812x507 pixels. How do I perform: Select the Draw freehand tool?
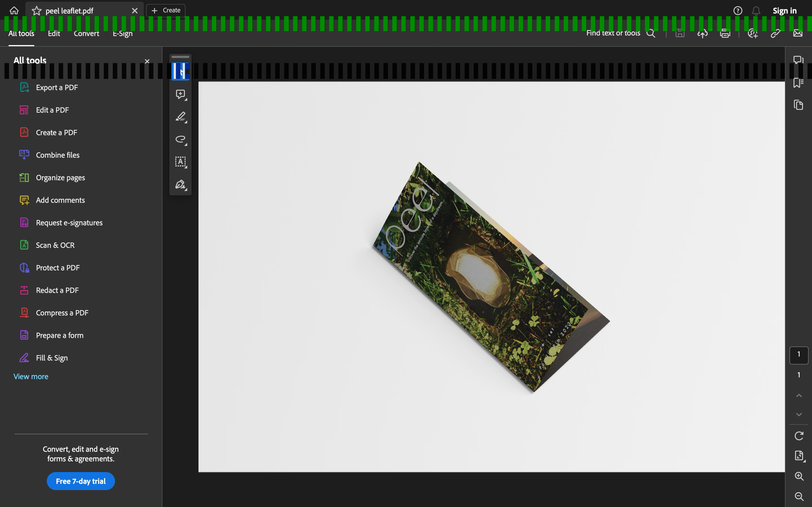[x=180, y=139]
